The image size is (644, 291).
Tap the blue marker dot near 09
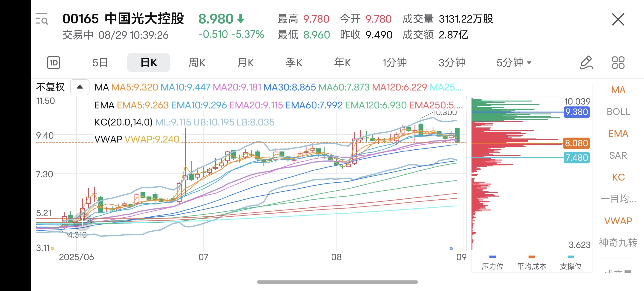(x=451, y=248)
